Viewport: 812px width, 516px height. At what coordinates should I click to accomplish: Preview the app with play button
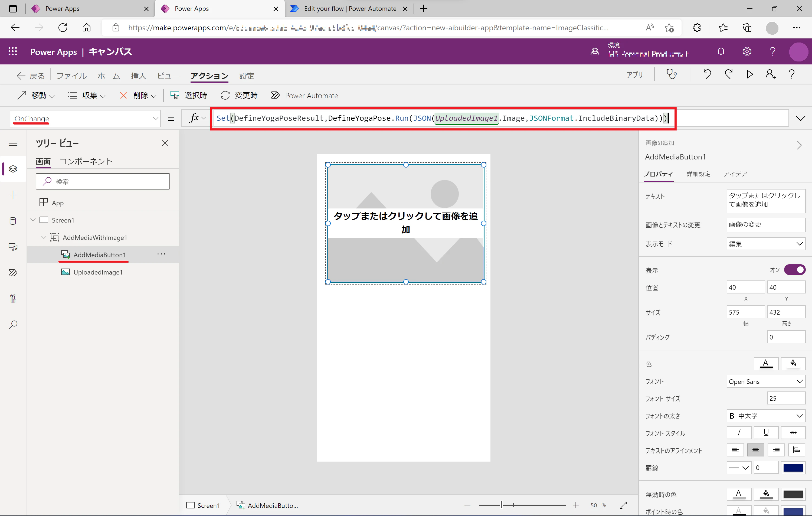[x=750, y=74]
